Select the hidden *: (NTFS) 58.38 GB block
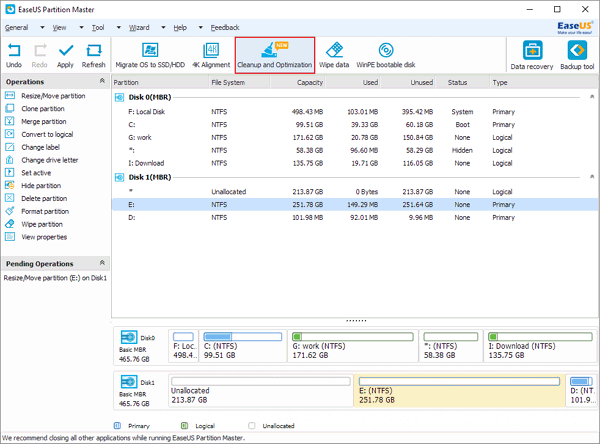 pyautogui.click(x=451, y=346)
